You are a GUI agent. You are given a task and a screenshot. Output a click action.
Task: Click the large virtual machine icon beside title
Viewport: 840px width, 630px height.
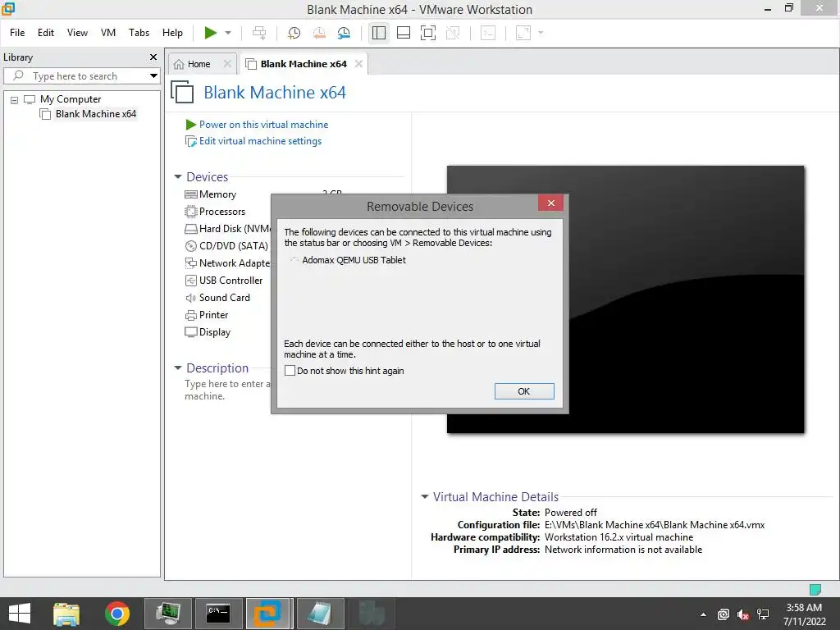(182, 92)
